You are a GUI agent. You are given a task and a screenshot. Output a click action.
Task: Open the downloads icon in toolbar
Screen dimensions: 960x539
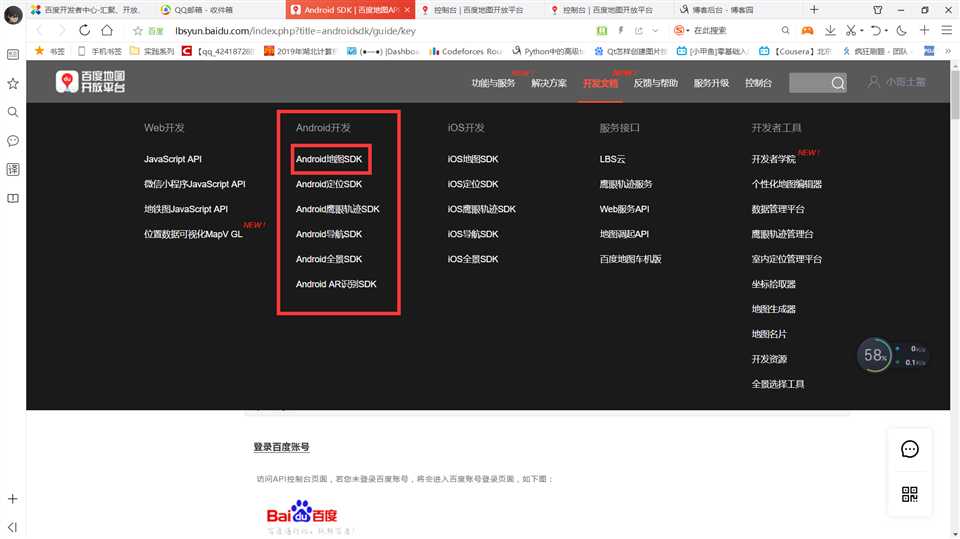tap(830, 30)
